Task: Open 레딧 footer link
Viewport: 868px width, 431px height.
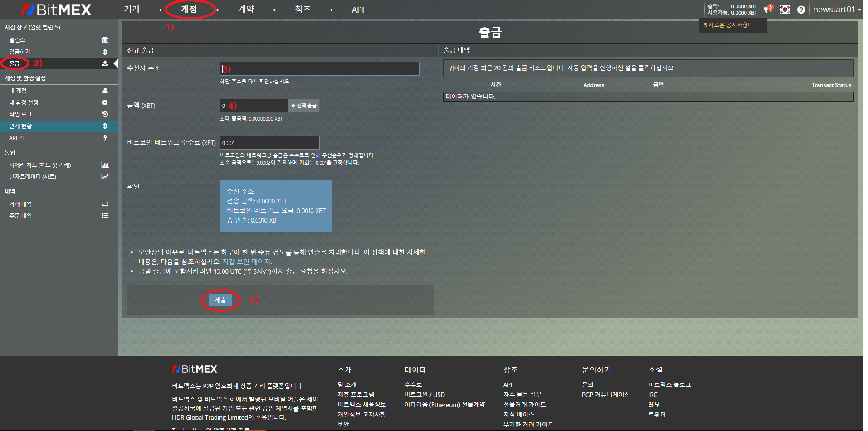Action: point(654,405)
